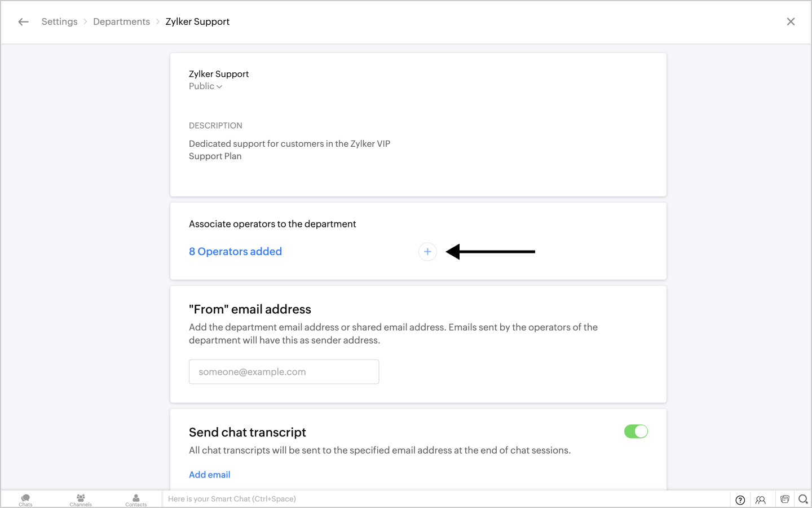Click the back arrow icon
Viewport: 812px width, 508px height.
coord(23,22)
